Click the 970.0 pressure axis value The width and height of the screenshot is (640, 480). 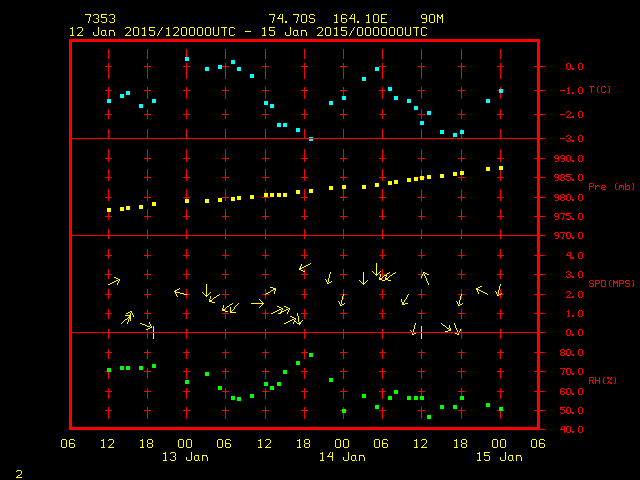(x=569, y=236)
